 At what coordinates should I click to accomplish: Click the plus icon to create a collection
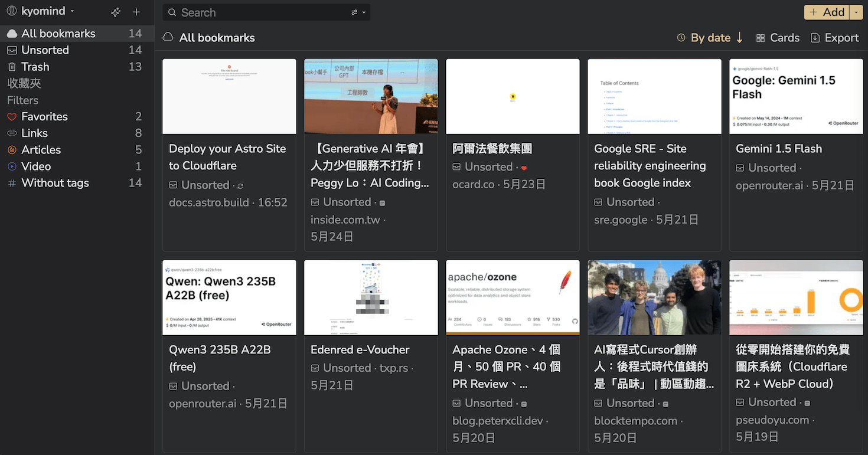136,12
